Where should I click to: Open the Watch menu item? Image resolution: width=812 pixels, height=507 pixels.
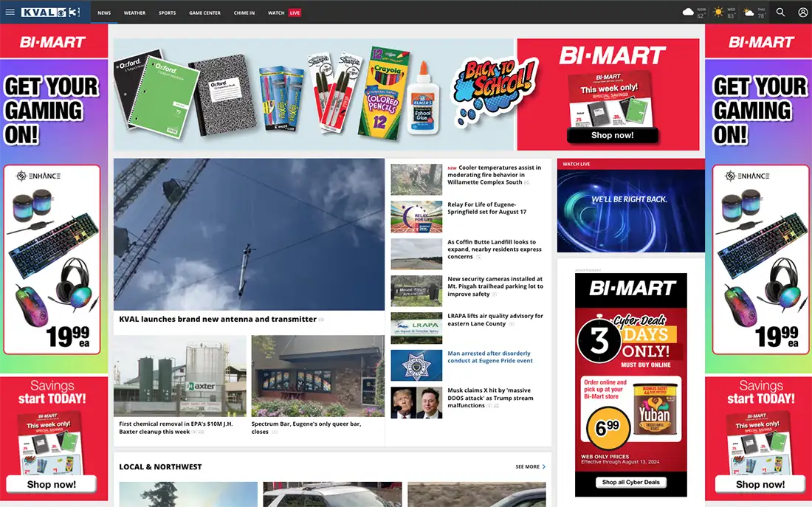tap(276, 13)
